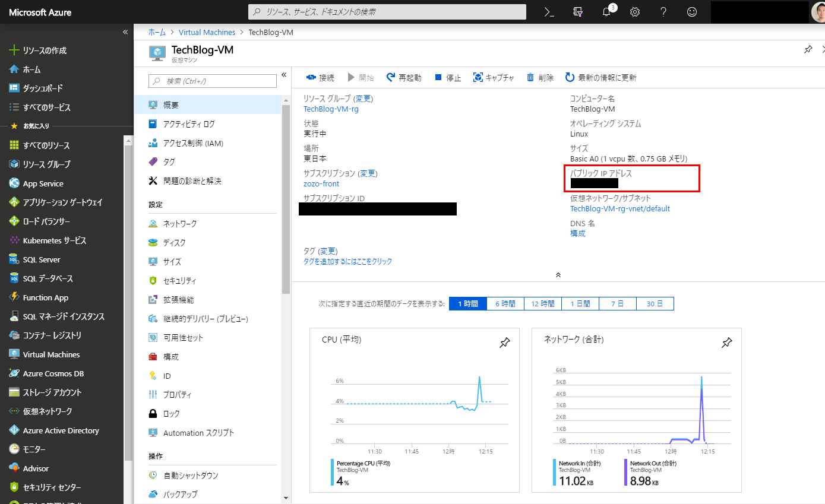This screenshot has height=504, width=825.
Task: Send feedback via the smiley icon
Action: tap(691, 12)
